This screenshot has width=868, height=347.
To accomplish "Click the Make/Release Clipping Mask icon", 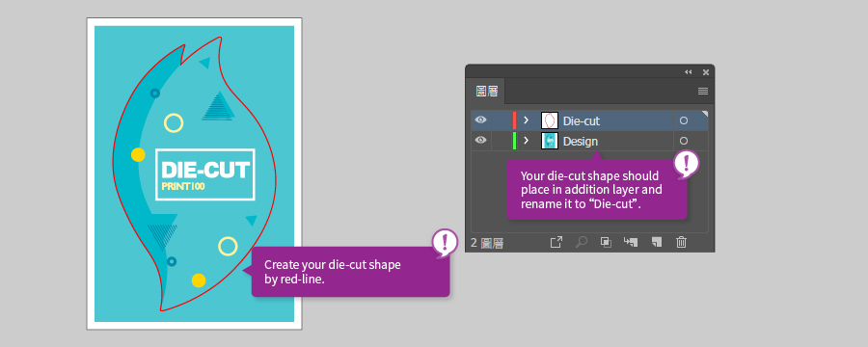I will (607, 242).
